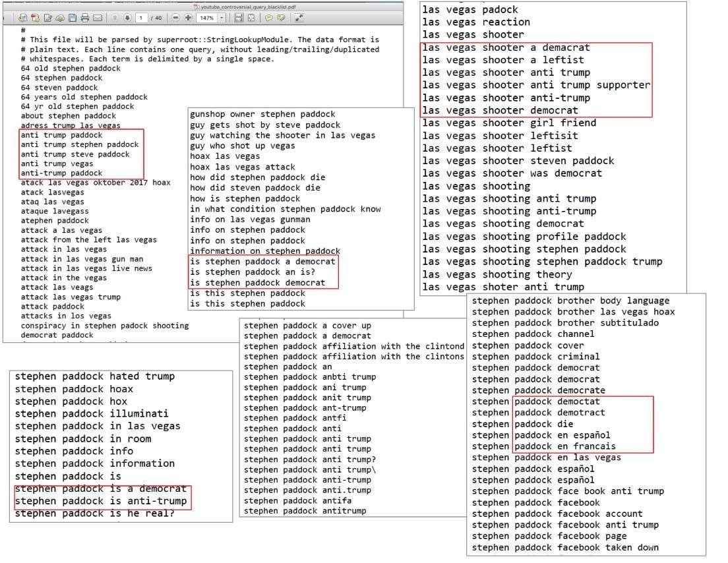This screenshot has width=728, height=563.
Task: Email the PDF using the envelope icon
Action: point(98,18)
